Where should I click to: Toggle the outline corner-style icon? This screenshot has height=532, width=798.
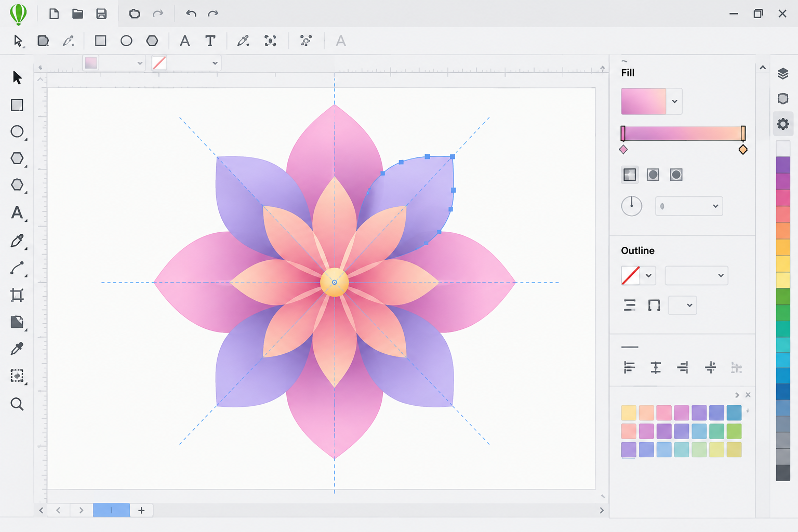click(654, 305)
